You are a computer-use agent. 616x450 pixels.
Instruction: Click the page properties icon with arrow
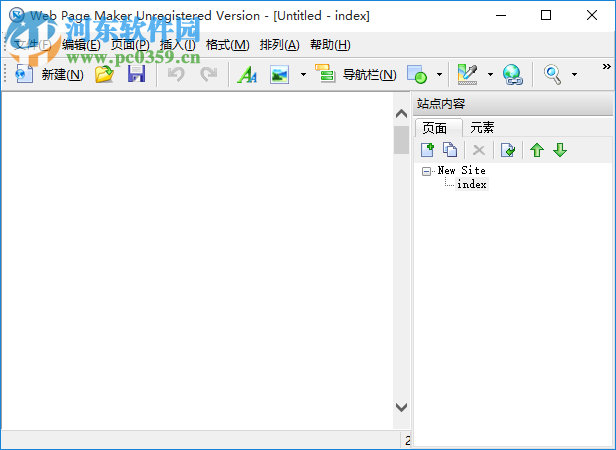(508, 150)
